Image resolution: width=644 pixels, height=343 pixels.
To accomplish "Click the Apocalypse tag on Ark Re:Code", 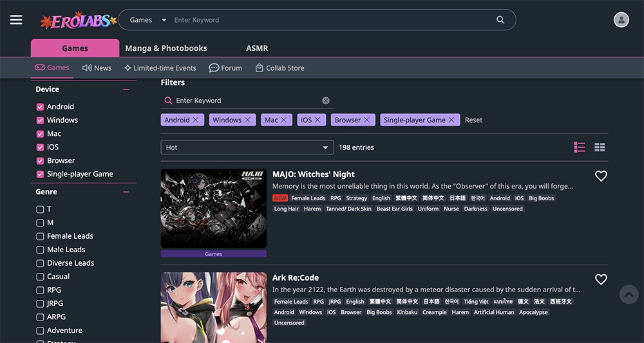I will coord(533,312).
